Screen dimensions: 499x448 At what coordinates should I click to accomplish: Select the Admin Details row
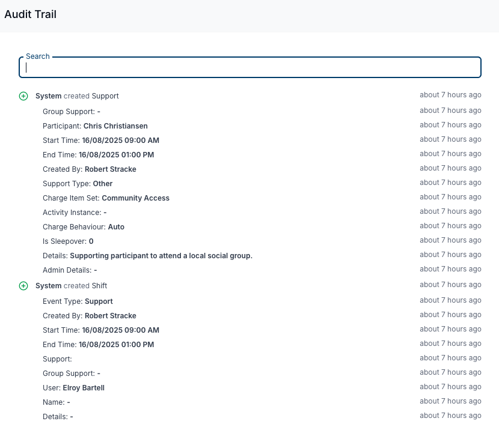(70, 270)
